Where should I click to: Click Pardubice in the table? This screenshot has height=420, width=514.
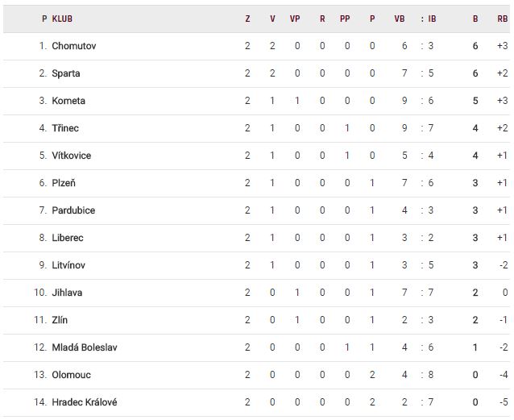tap(73, 210)
